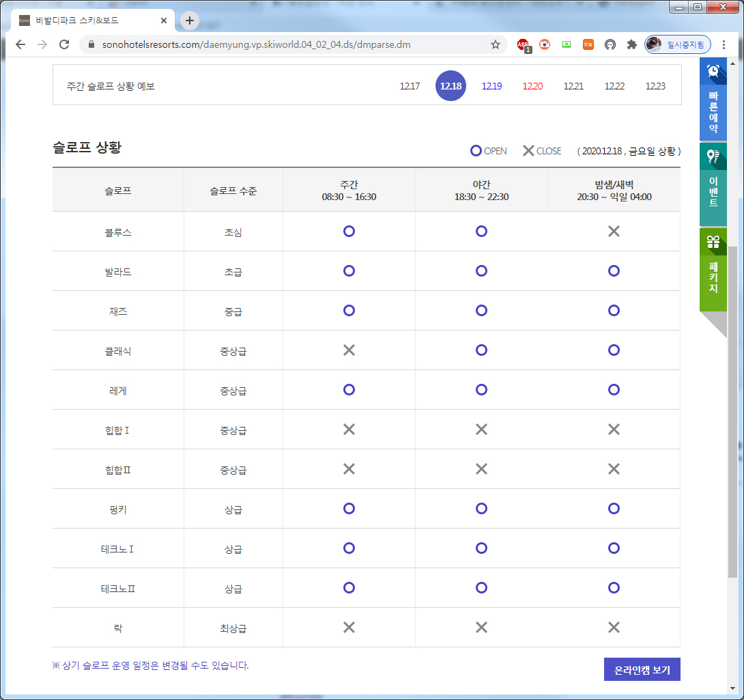Image resolution: width=744 pixels, height=700 pixels.
Task: Click the scrollbar down arrow
Action: coord(732,688)
